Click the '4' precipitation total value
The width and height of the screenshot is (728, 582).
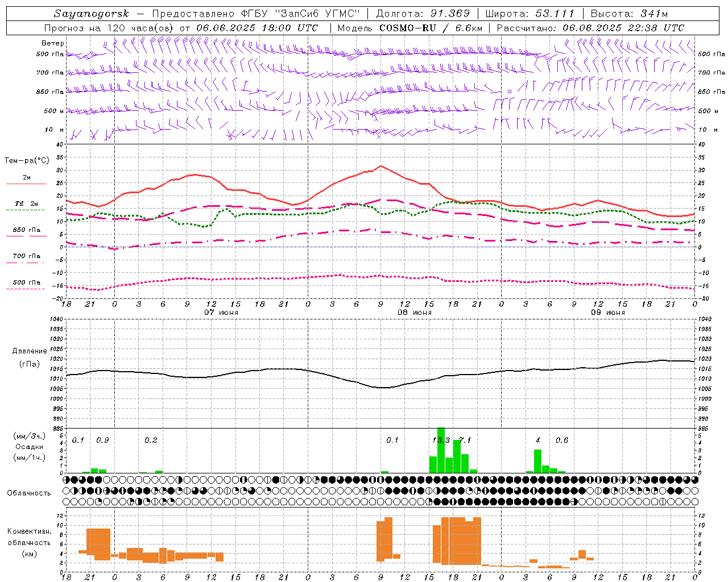(x=538, y=440)
